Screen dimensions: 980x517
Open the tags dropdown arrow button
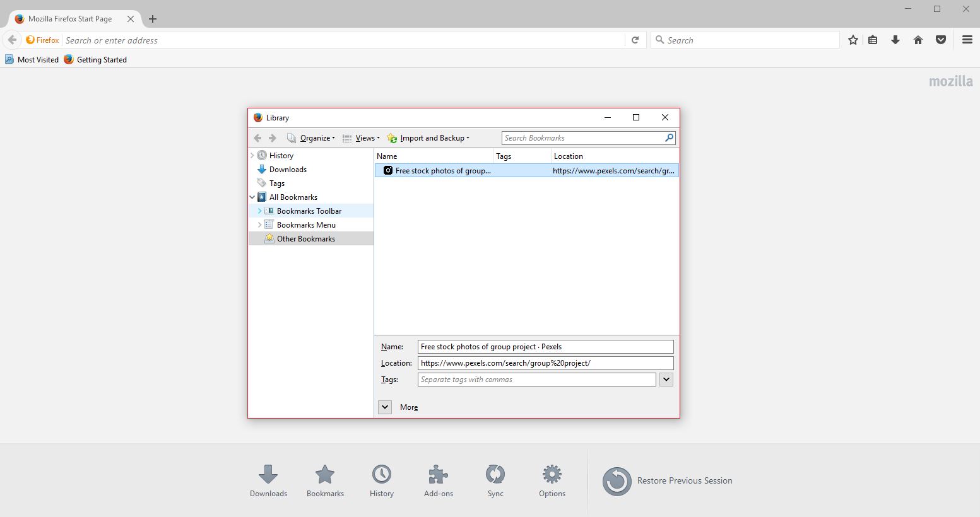[x=666, y=380]
